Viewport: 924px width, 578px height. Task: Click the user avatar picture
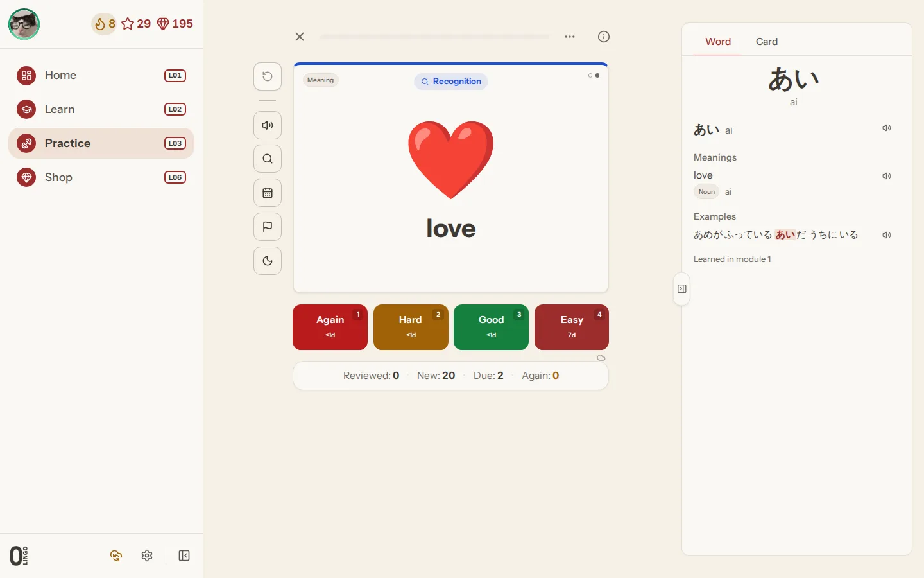click(x=24, y=24)
